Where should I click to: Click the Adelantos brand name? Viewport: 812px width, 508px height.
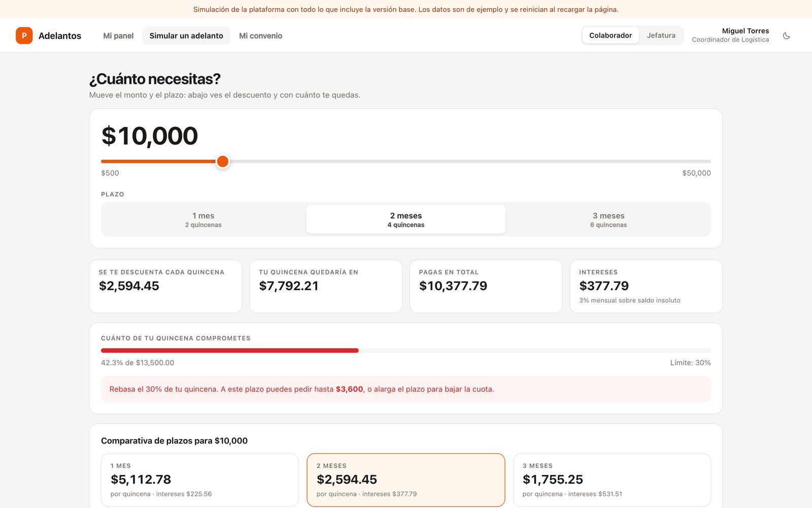(60, 36)
